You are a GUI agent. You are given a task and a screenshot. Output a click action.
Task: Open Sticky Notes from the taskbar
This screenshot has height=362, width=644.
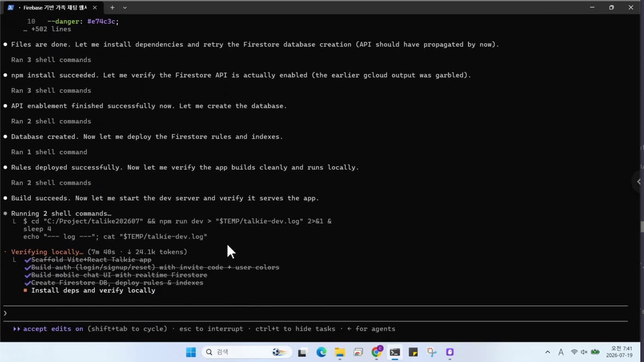coord(413,352)
